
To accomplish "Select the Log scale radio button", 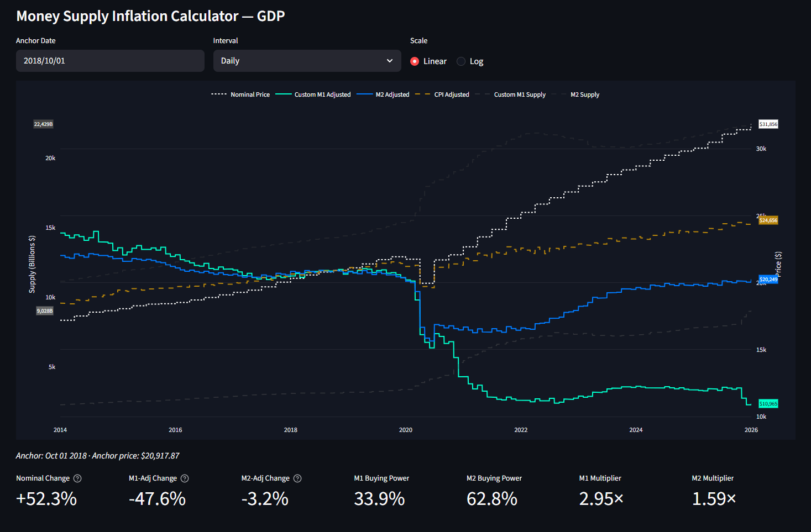I will [461, 61].
